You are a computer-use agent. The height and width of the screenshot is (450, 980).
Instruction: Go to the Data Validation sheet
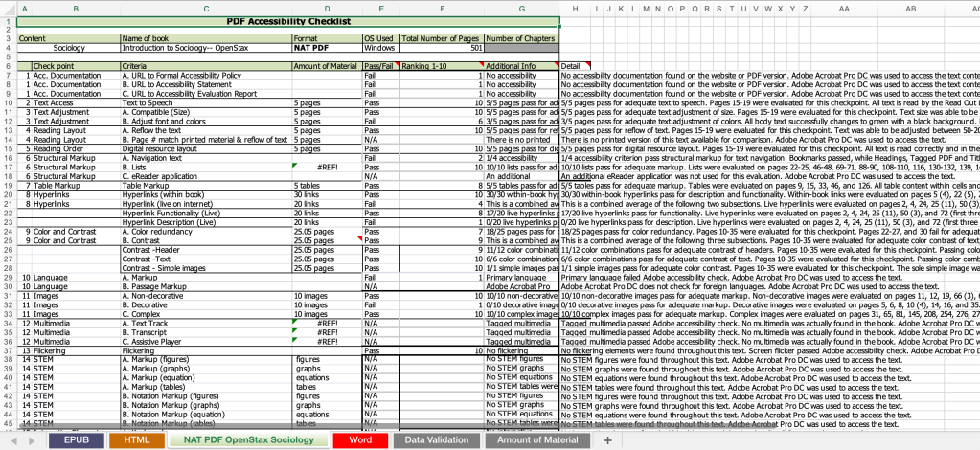coord(438,439)
